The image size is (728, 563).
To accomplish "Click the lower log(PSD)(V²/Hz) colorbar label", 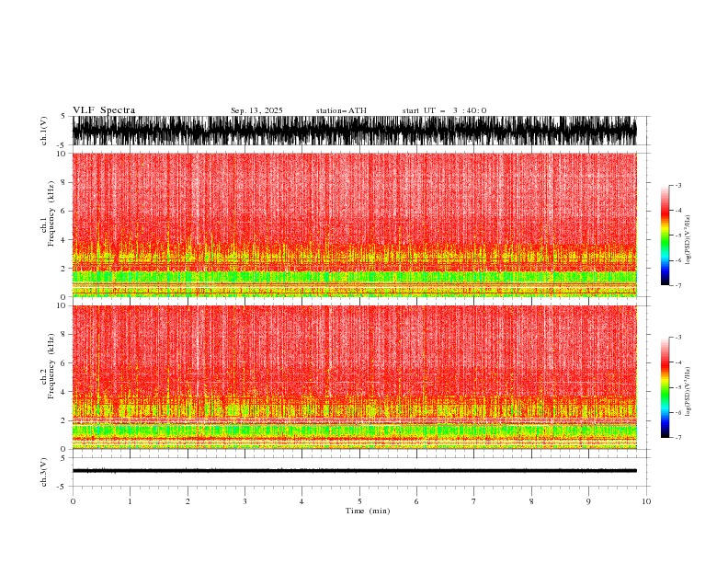I will 688,392.
